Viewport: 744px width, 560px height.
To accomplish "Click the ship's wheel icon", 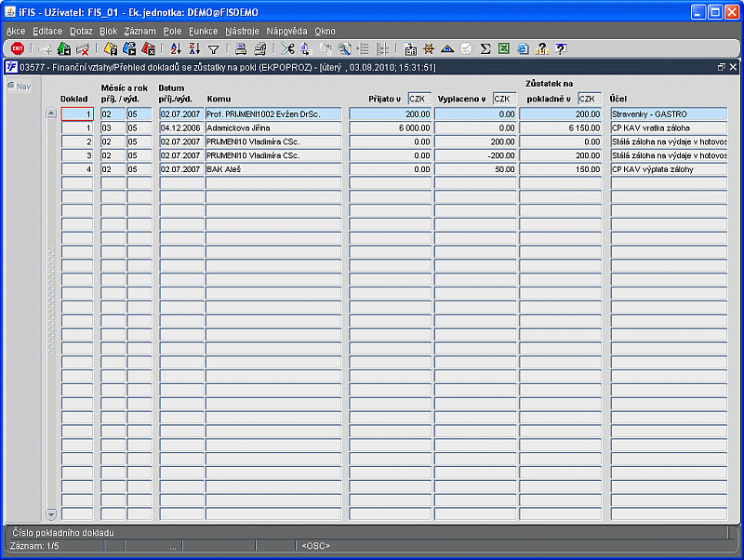I will click(429, 48).
